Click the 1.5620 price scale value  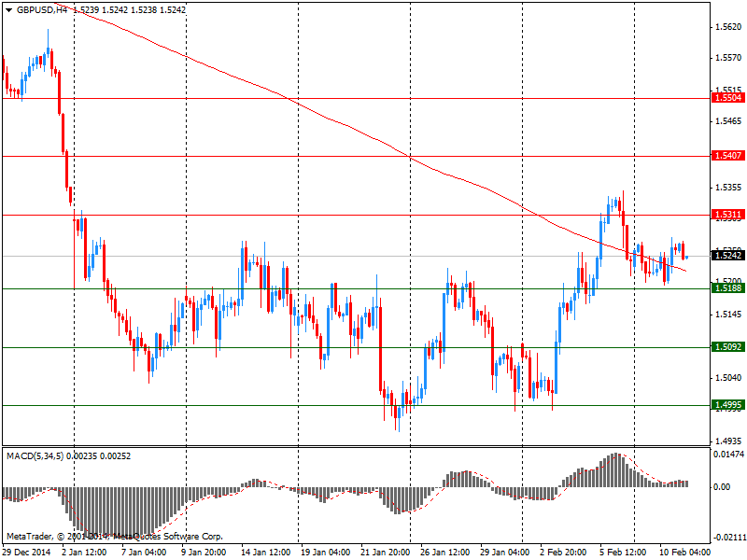click(x=729, y=27)
